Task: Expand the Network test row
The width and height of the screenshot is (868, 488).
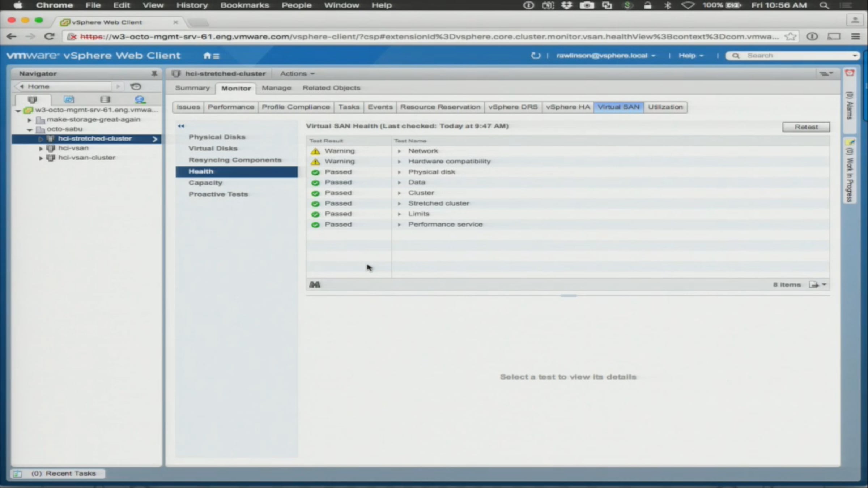Action: pos(399,151)
